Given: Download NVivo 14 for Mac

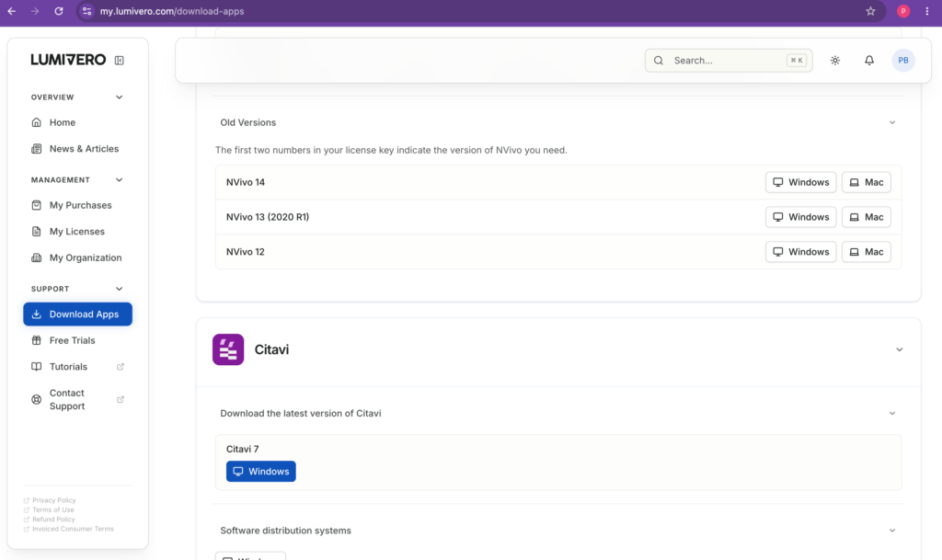Looking at the screenshot, I should point(866,182).
